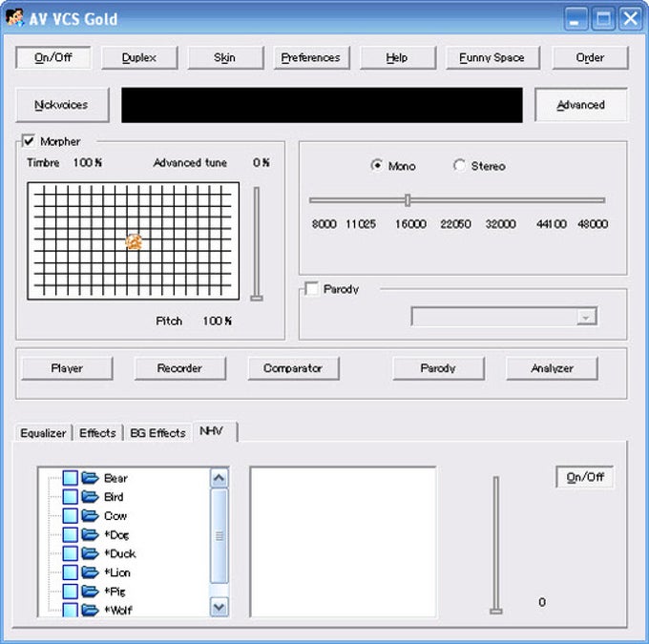The image size is (649, 644).
Task: Click the Cow folder icon
Action: point(90,516)
